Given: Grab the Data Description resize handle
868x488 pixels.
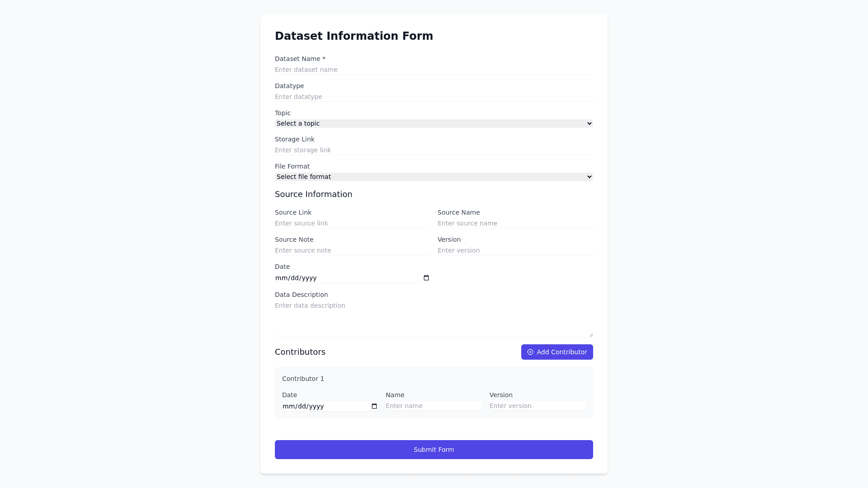Looking at the screenshot, I should [590, 334].
